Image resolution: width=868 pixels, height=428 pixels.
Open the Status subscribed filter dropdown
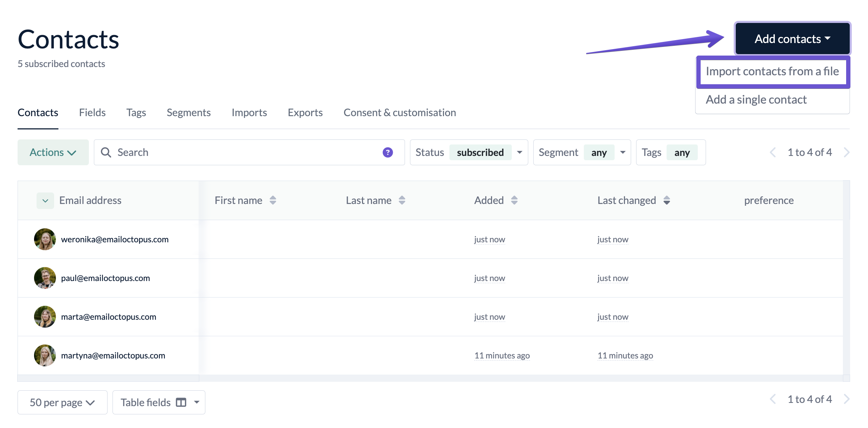[519, 152]
